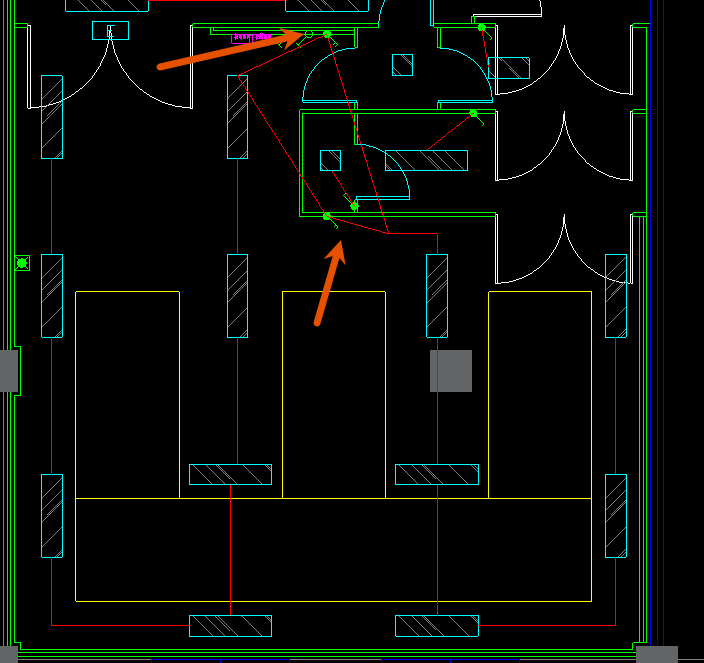
Task: Select the left magenta text label
Action: (241, 38)
